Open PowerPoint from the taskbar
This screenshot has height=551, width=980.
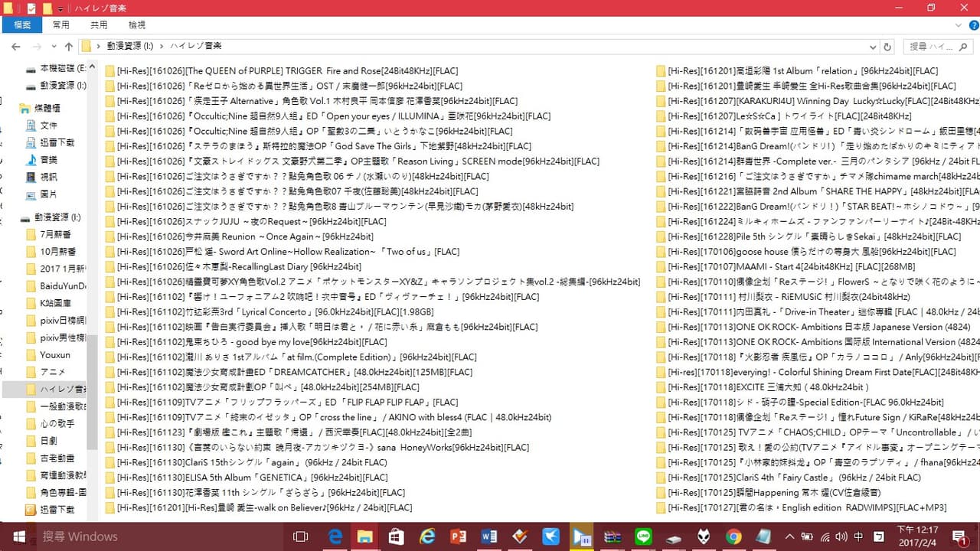click(x=459, y=536)
